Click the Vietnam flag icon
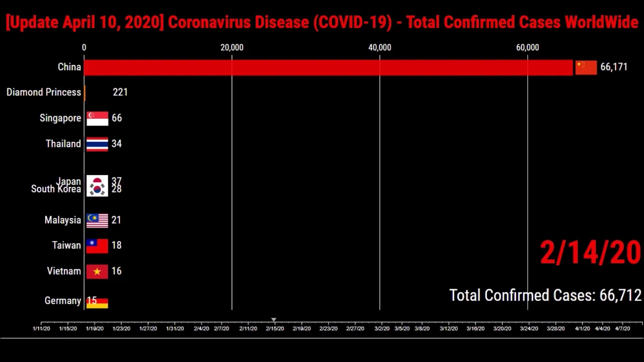644x362 pixels. coord(97,271)
